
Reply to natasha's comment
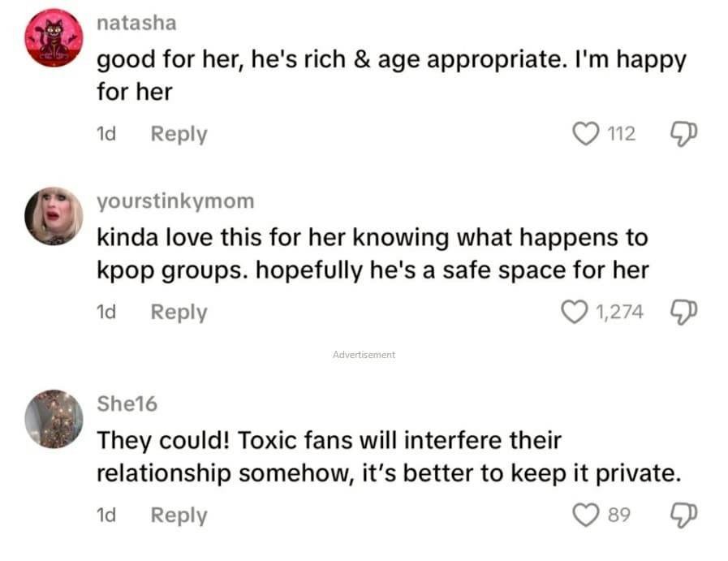(x=179, y=134)
